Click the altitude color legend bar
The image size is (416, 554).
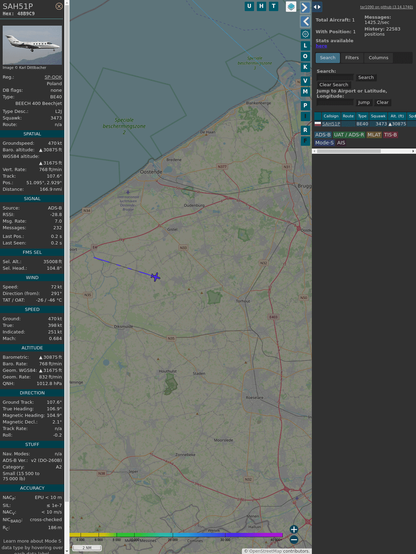click(176, 535)
